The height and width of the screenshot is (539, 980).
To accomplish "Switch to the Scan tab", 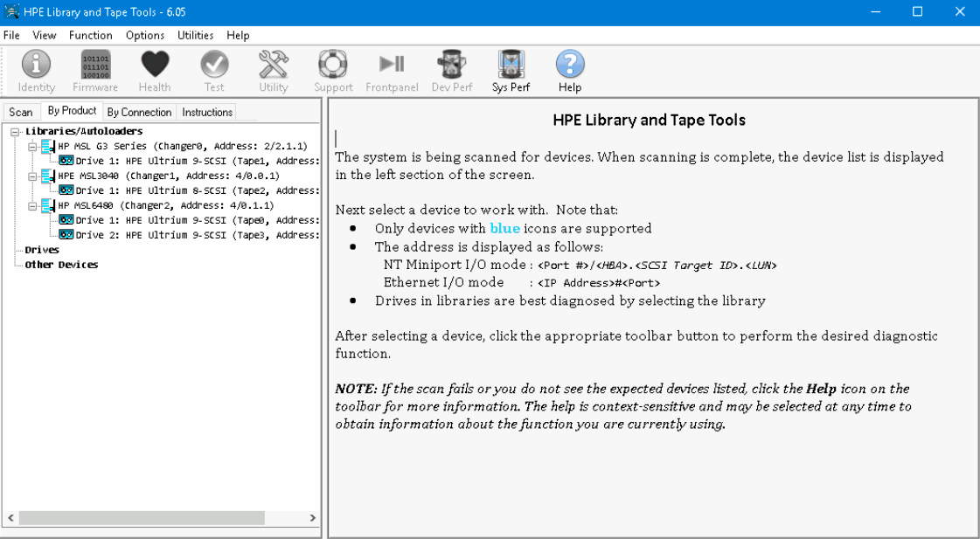I will 21,112.
